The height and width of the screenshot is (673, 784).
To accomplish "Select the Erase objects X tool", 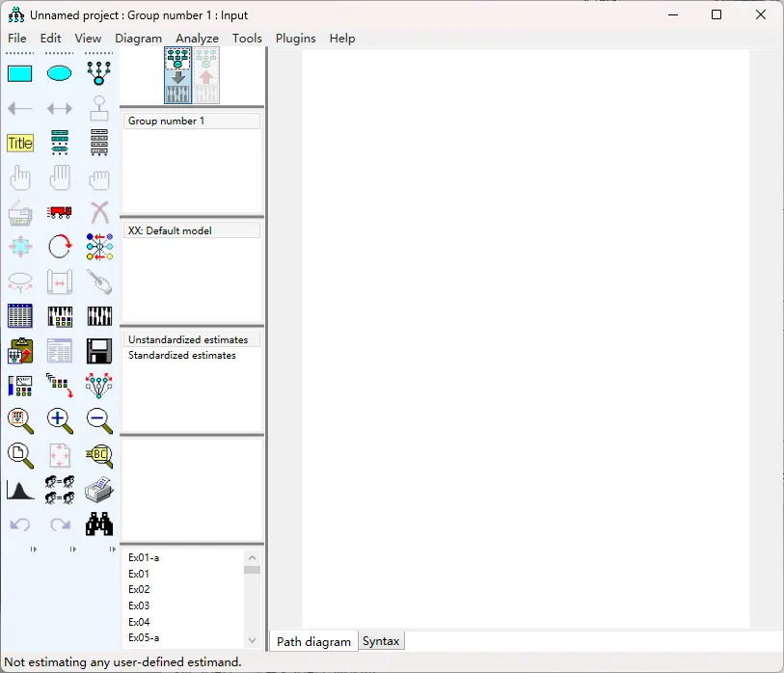I will click(99, 212).
